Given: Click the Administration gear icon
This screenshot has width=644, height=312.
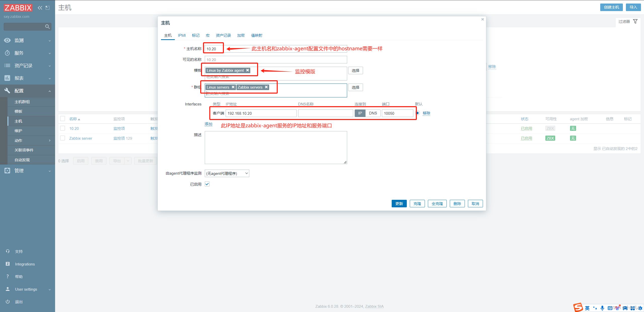Looking at the screenshot, I should tap(7, 171).
